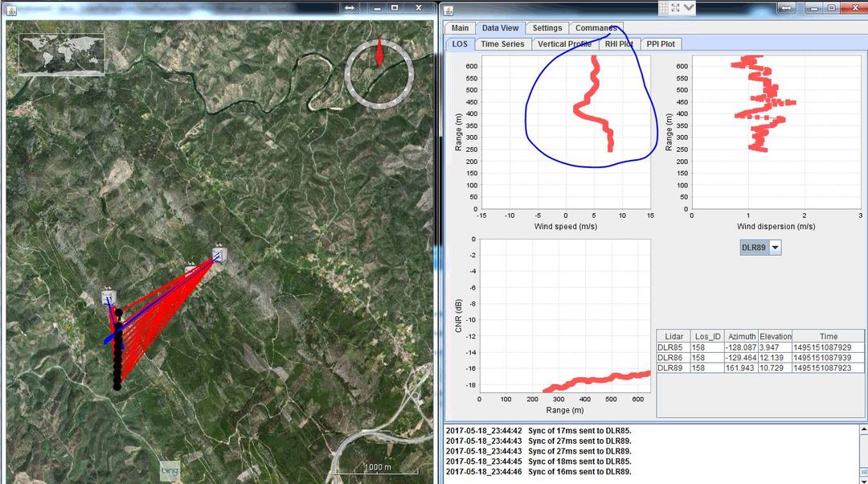Click the Bing logo on the map

[170, 470]
